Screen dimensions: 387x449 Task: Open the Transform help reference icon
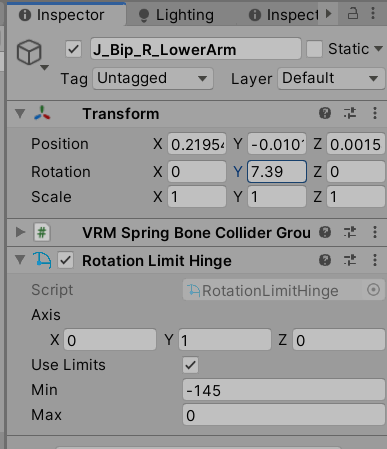point(325,113)
